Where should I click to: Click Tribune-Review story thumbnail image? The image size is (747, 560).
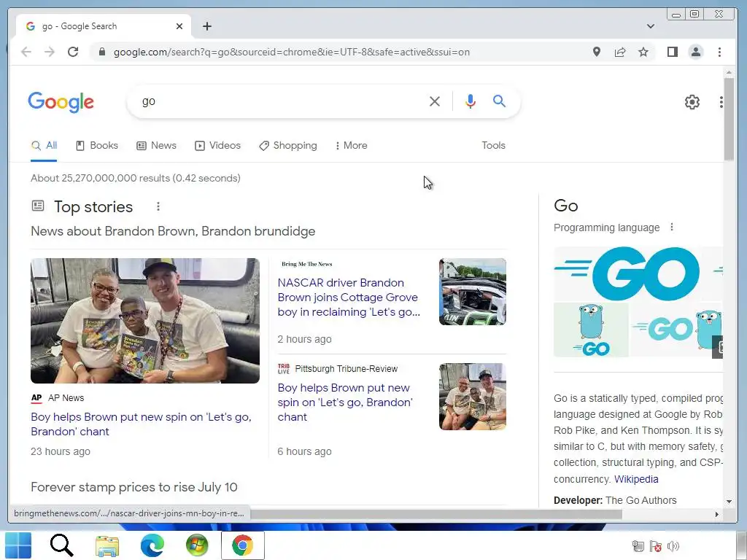(473, 397)
